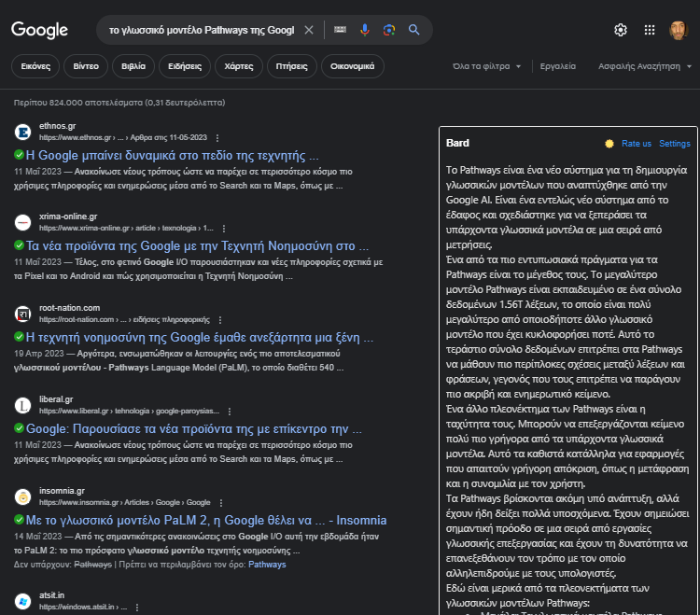
Task: Click the liberal.gr site favicon
Action: tap(22, 405)
